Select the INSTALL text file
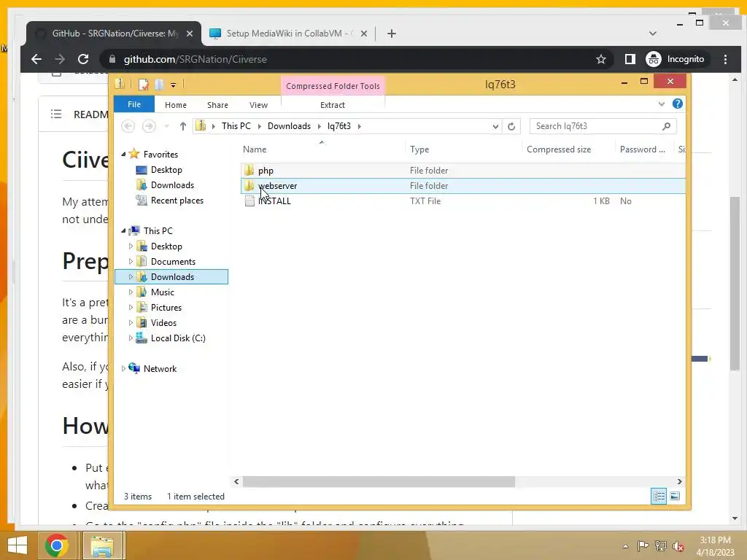The width and height of the screenshot is (747, 560). click(274, 201)
